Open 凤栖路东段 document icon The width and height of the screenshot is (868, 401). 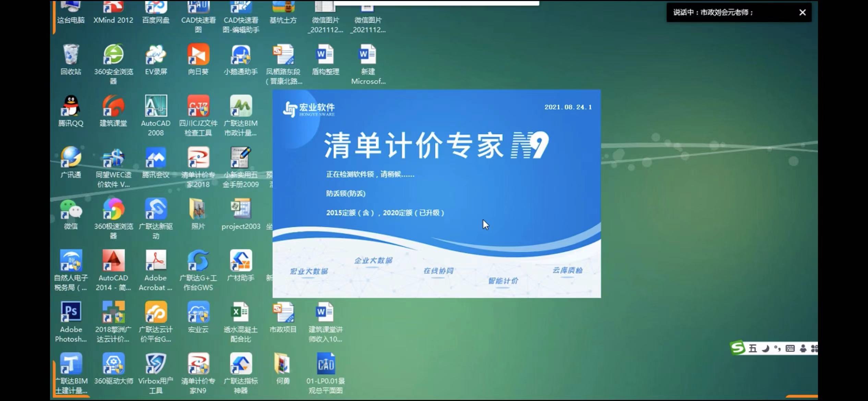284,64
